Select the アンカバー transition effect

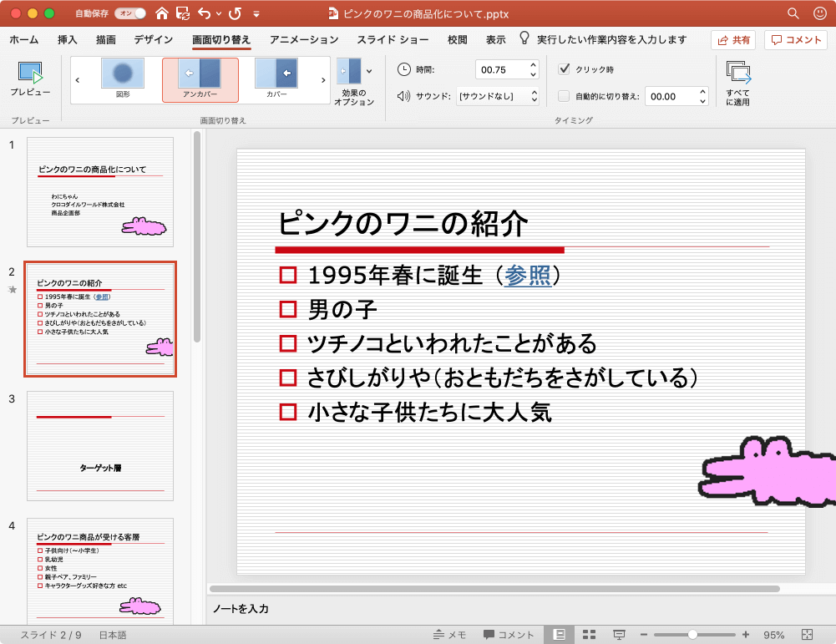(200, 79)
